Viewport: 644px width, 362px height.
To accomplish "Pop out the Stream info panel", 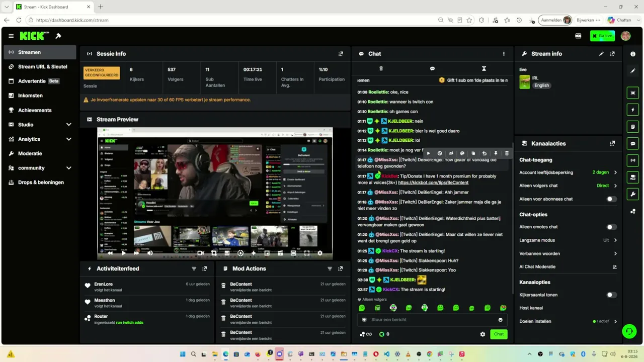I will click(612, 54).
